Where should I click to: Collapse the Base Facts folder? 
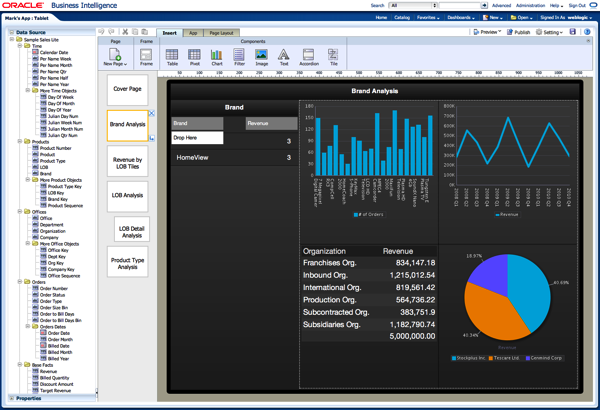20,365
